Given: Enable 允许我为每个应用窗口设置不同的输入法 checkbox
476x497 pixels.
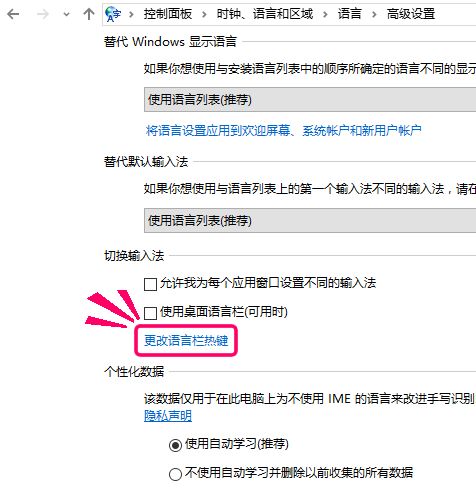Looking at the screenshot, I should coord(150,284).
